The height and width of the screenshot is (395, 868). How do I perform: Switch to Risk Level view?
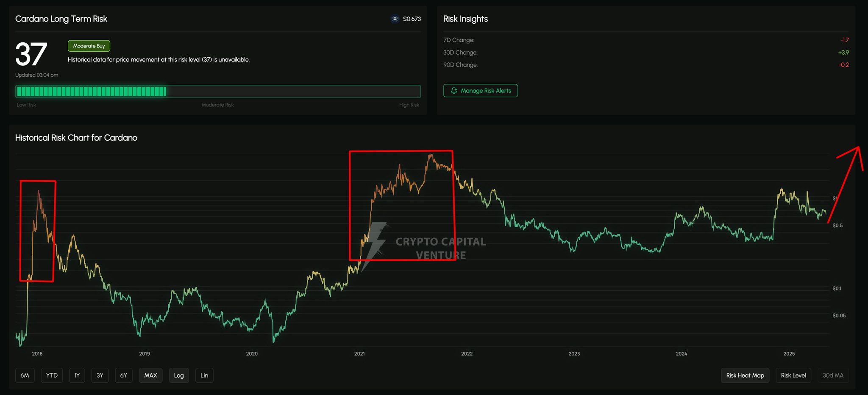[x=793, y=376]
